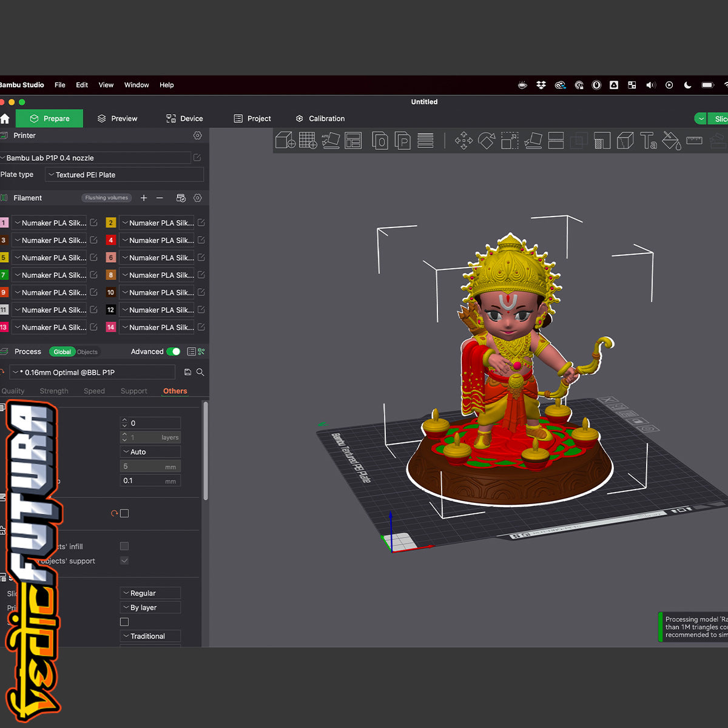Open the By layer print sequence dropdown
The image size is (728, 728).
click(x=150, y=607)
